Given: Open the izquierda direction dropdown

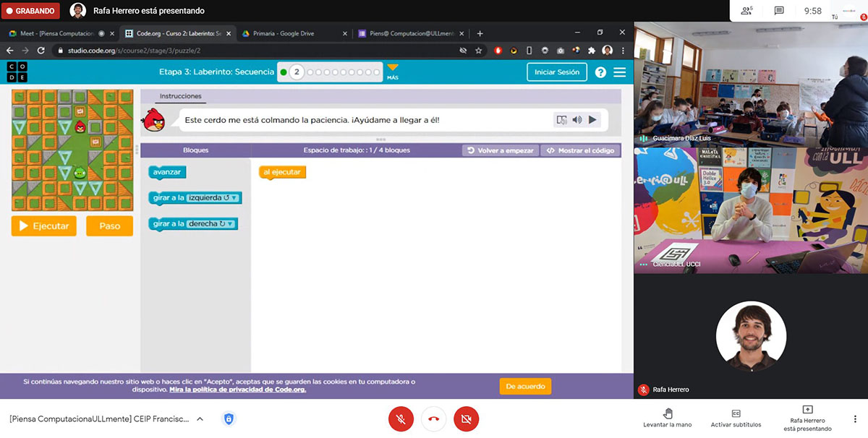Looking at the screenshot, I should click(x=213, y=198).
